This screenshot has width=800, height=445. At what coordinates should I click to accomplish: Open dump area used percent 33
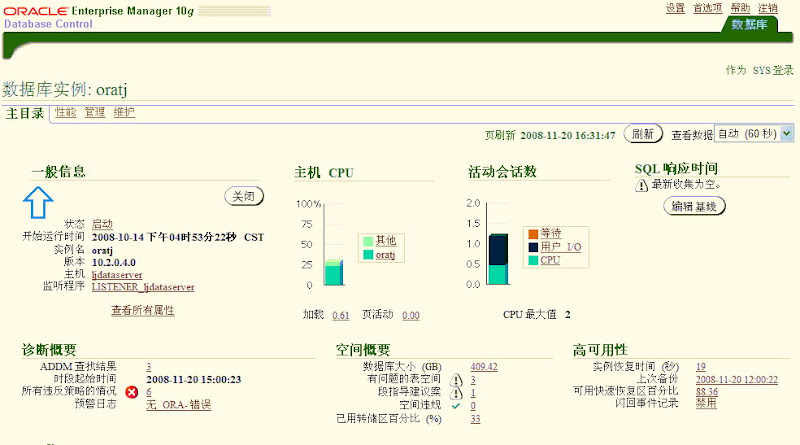tap(476, 419)
